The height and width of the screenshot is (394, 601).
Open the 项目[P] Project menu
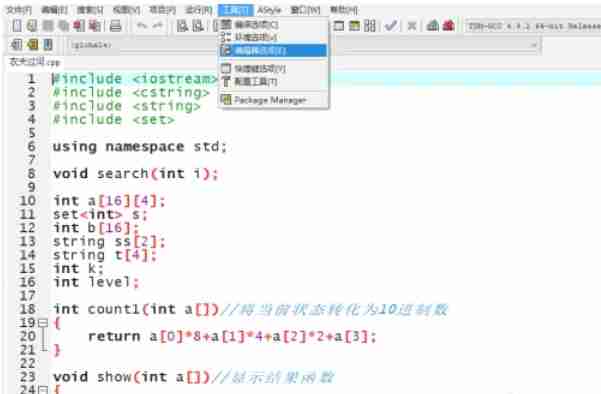click(162, 10)
